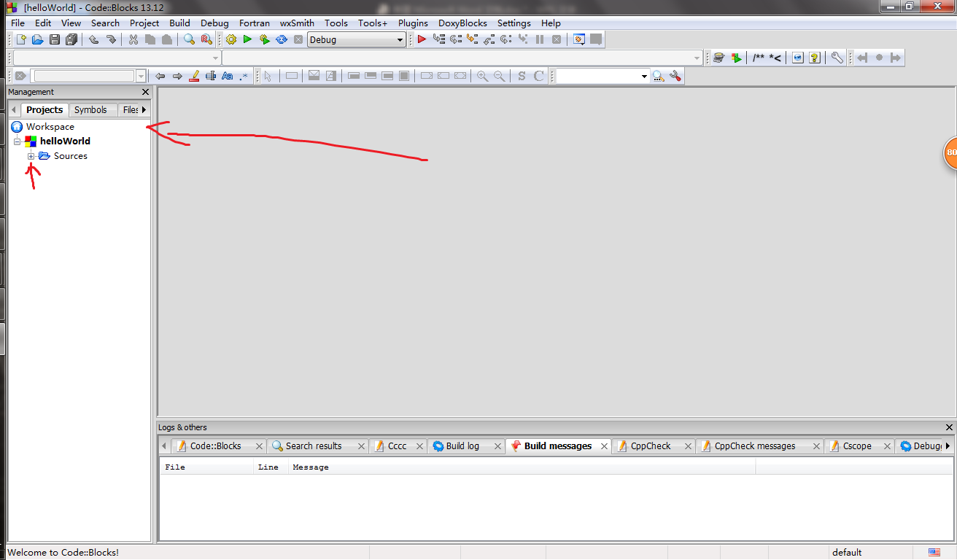Click the Step out debug icon

click(x=489, y=39)
